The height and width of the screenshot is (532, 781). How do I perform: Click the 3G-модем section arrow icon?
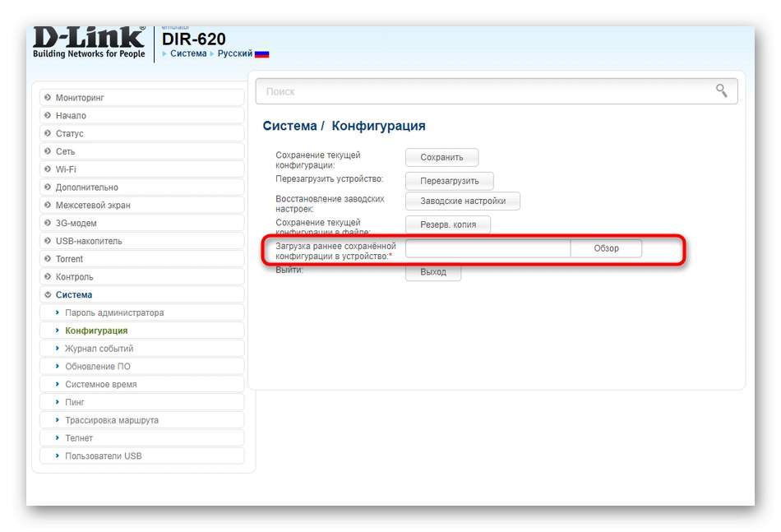point(48,223)
